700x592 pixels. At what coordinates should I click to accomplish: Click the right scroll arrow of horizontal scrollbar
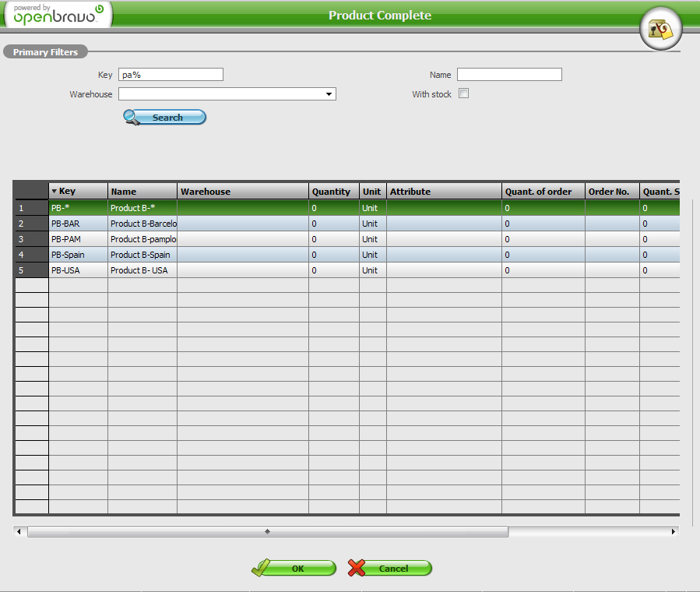pyautogui.click(x=674, y=531)
